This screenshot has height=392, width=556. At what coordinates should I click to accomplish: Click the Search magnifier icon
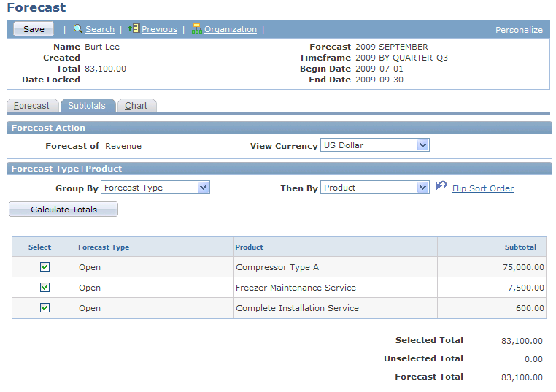point(78,28)
